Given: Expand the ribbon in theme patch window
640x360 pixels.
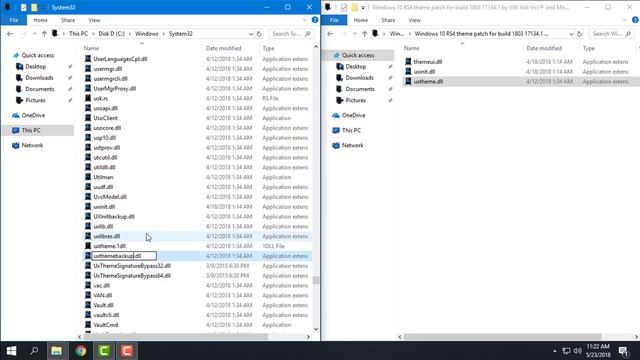Looking at the screenshot, I should tap(625, 20).
